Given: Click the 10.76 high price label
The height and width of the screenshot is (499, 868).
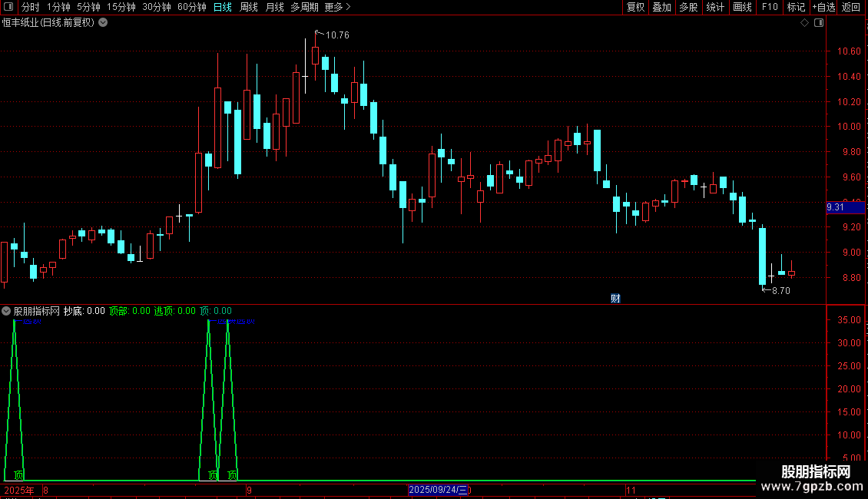Looking at the screenshot, I should pos(337,35).
